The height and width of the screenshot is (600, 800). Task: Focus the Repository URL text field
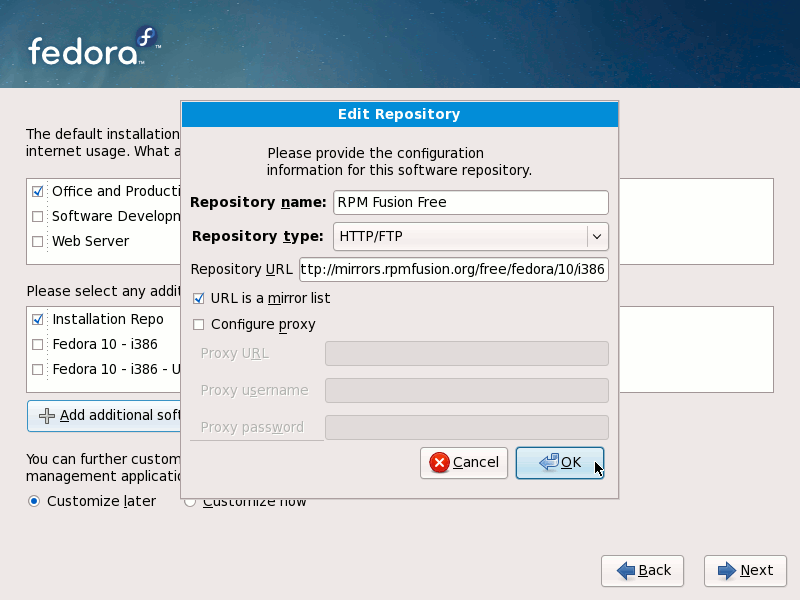coord(454,269)
